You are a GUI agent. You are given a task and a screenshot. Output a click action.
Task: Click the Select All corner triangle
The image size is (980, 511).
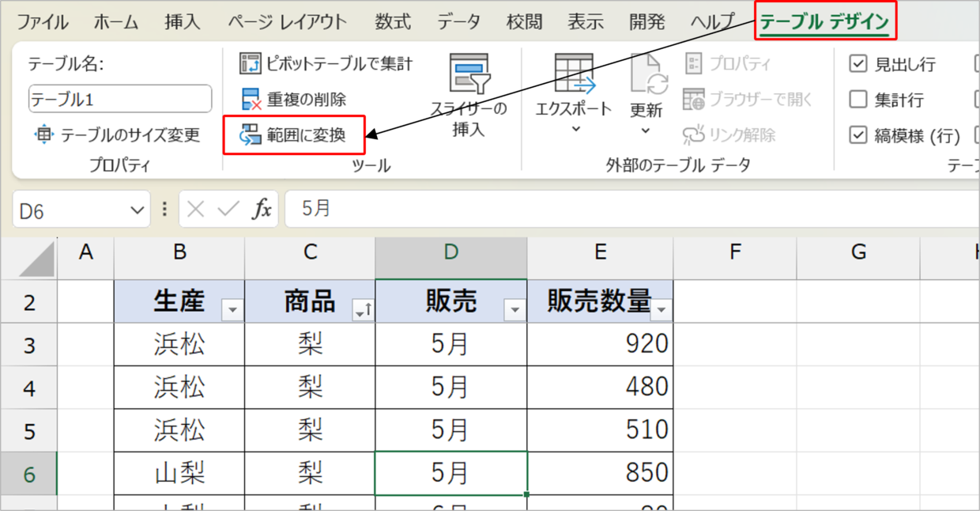[x=36, y=258]
